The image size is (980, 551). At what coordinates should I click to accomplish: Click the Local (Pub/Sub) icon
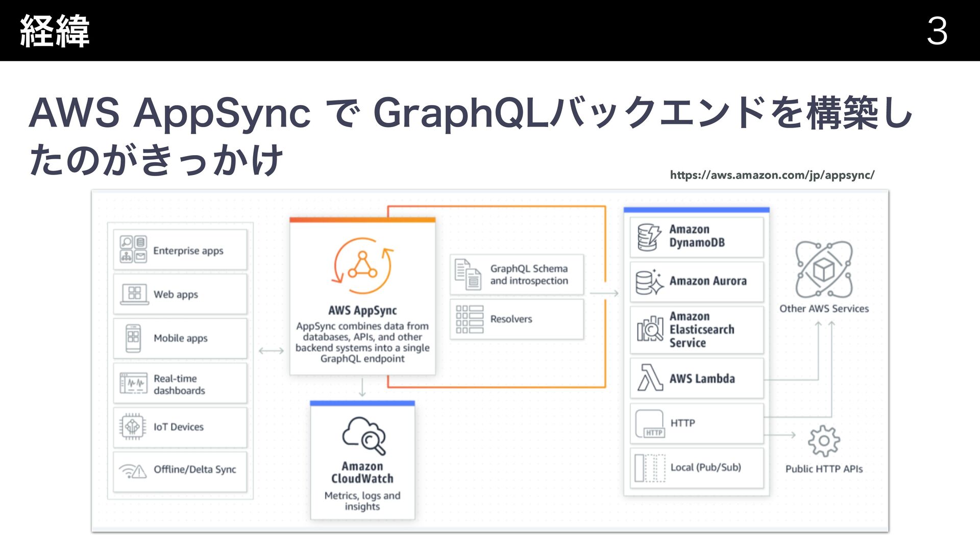[650, 468]
